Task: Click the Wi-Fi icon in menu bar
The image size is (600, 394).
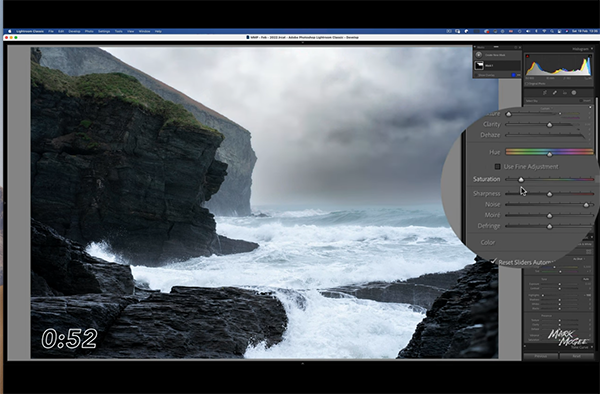Action: click(x=544, y=31)
